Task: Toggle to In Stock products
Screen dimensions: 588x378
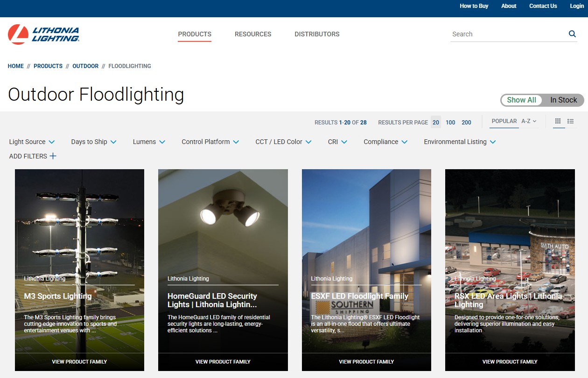Action: pyautogui.click(x=563, y=100)
